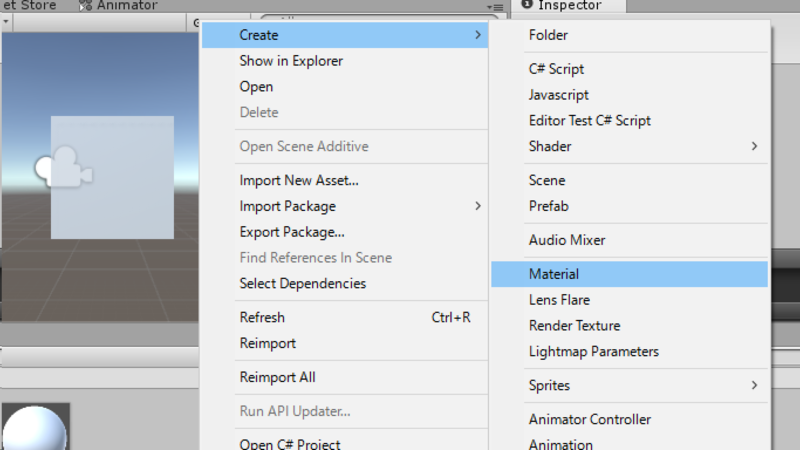The width and height of the screenshot is (800, 450).
Task: Click the Animator tab icon
Action: click(x=85, y=6)
